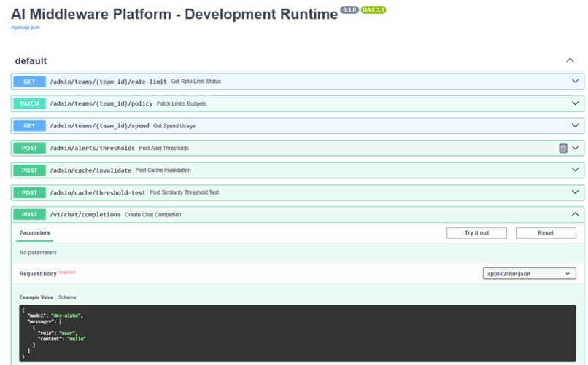Click the AI Middleware Platform title

click(174, 15)
